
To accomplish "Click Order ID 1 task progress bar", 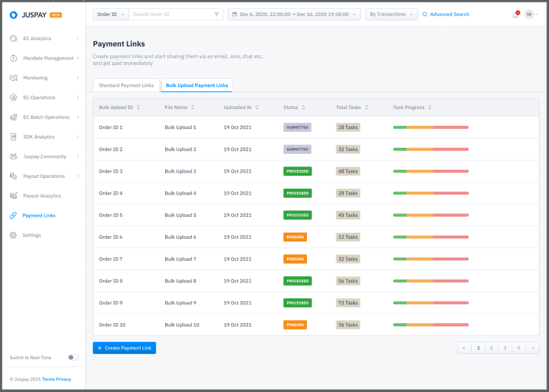I will click(x=431, y=128).
